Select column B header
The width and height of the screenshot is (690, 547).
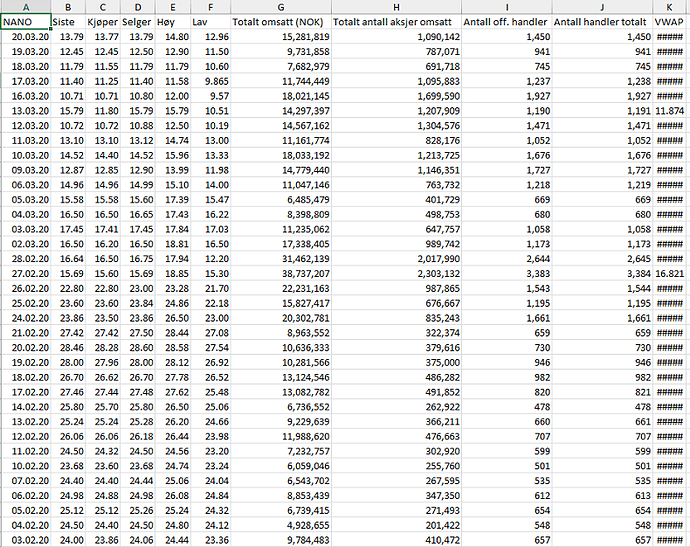point(68,7)
